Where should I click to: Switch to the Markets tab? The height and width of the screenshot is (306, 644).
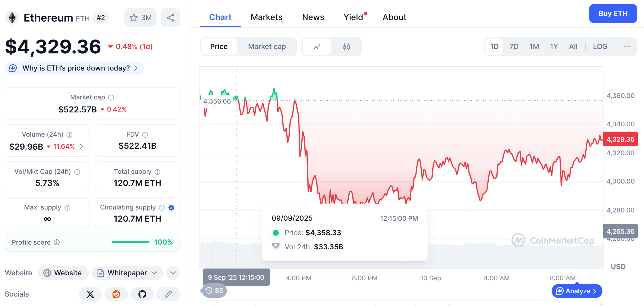(x=267, y=17)
